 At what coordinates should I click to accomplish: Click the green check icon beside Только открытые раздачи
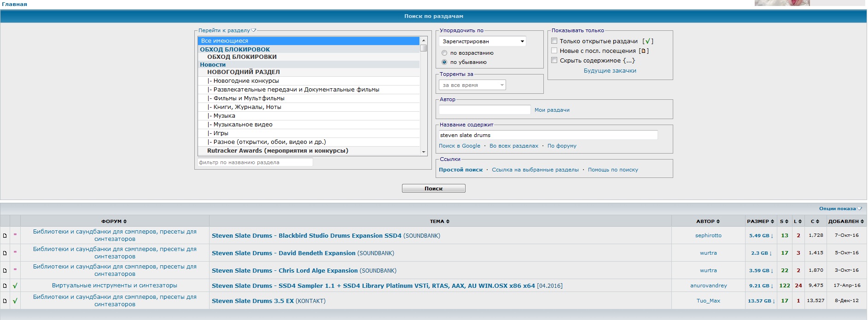click(x=647, y=41)
